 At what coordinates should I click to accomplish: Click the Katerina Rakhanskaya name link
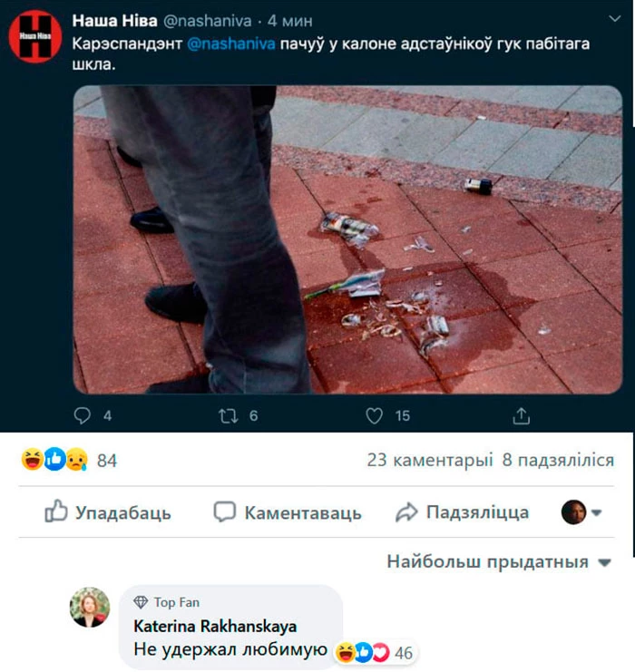[x=215, y=626]
